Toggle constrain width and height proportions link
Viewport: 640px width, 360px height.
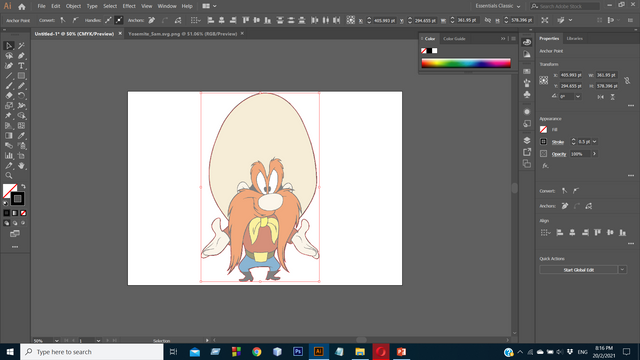click(627, 80)
